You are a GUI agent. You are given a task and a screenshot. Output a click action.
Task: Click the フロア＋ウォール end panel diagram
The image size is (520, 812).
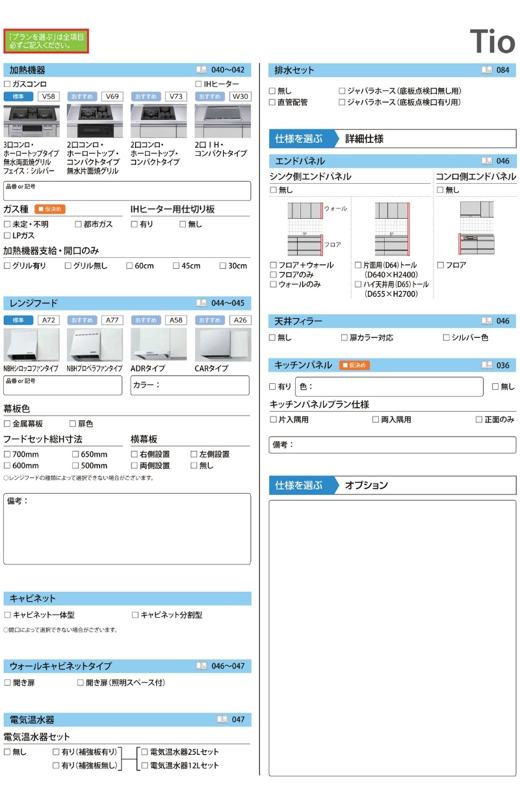point(305,229)
